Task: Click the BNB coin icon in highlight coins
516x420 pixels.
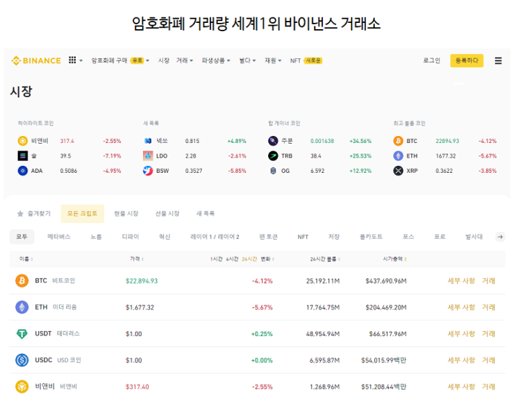Action: point(22,141)
